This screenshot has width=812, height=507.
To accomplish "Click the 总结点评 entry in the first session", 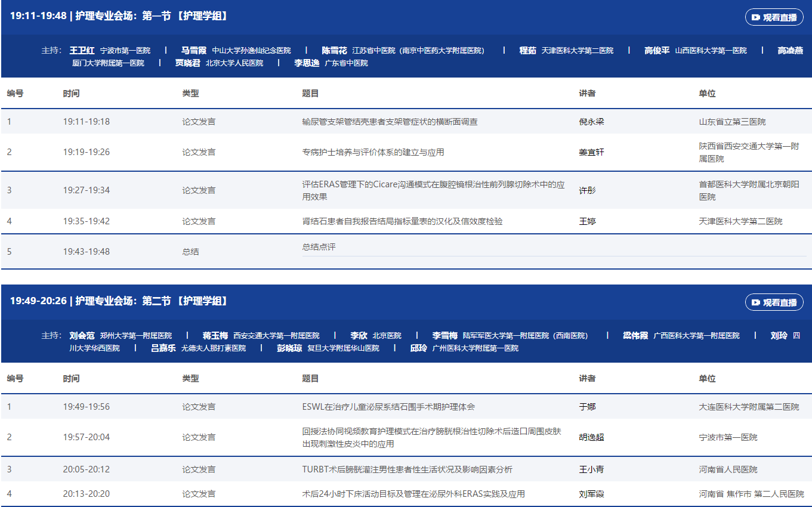I will pyautogui.click(x=319, y=247).
